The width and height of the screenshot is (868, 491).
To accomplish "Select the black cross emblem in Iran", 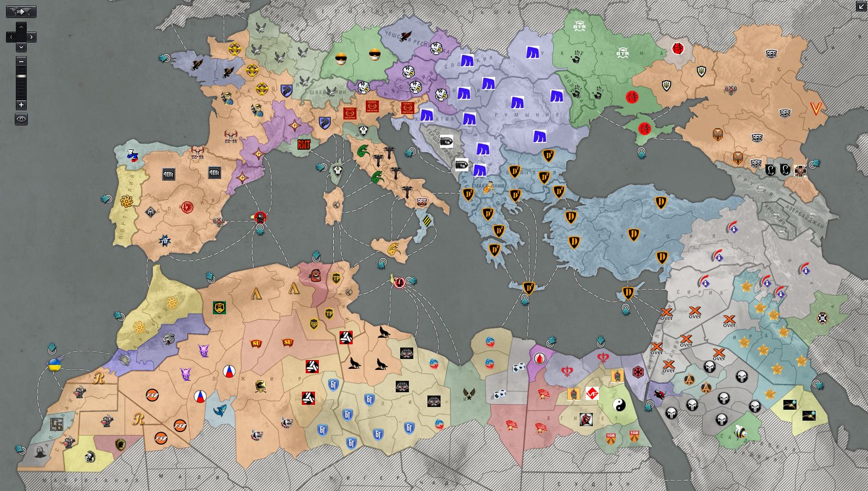I will [823, 318].
